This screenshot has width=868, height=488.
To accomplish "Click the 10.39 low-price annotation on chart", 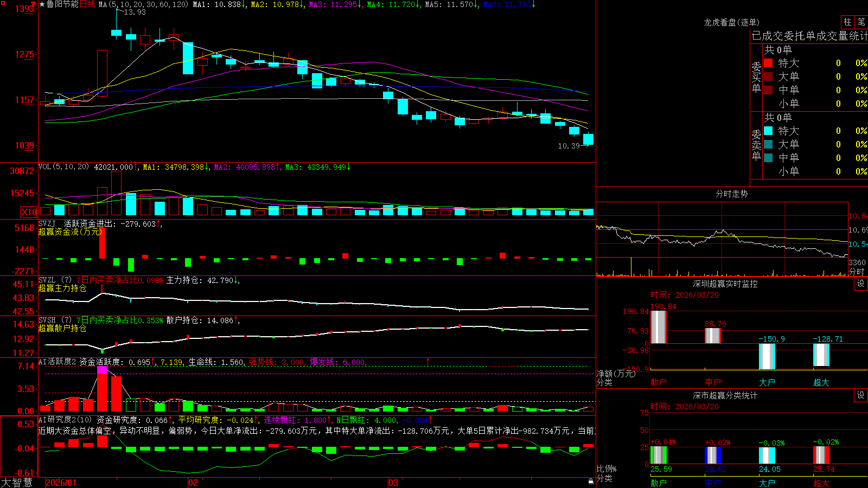I will click(569, 146).
